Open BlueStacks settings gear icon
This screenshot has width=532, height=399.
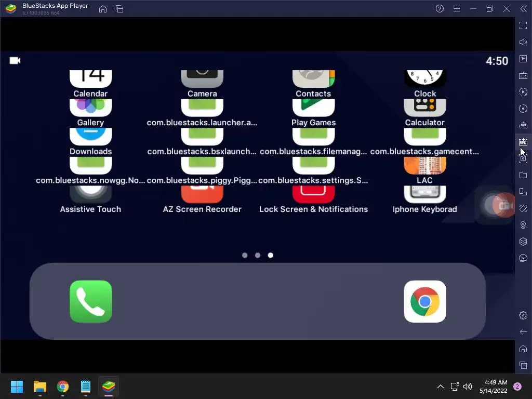coord(523,315)
